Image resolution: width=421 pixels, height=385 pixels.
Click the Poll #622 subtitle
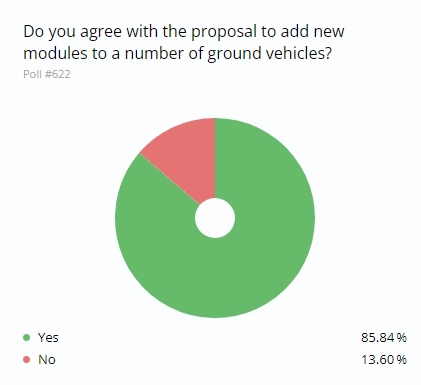(47, 74)
